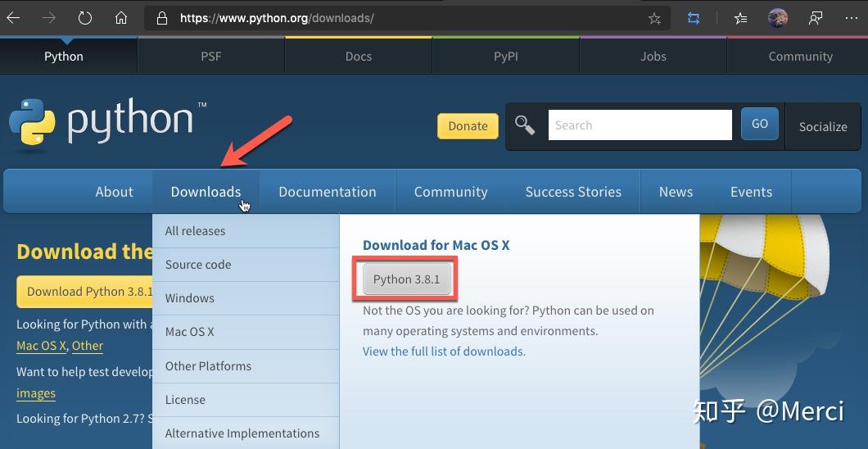The width and height of the screenshot is (868, 449).
Task: Select Source code in dropdown
Action: (246, 265)
